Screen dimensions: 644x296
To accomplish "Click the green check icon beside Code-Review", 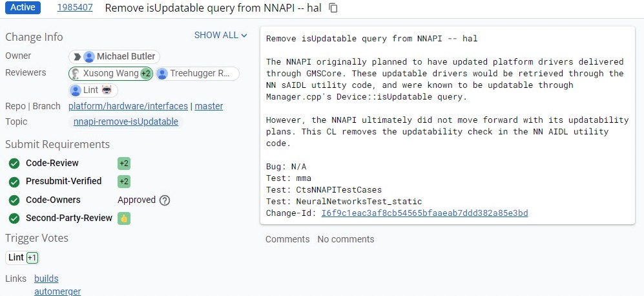I will tap(14, 164).
